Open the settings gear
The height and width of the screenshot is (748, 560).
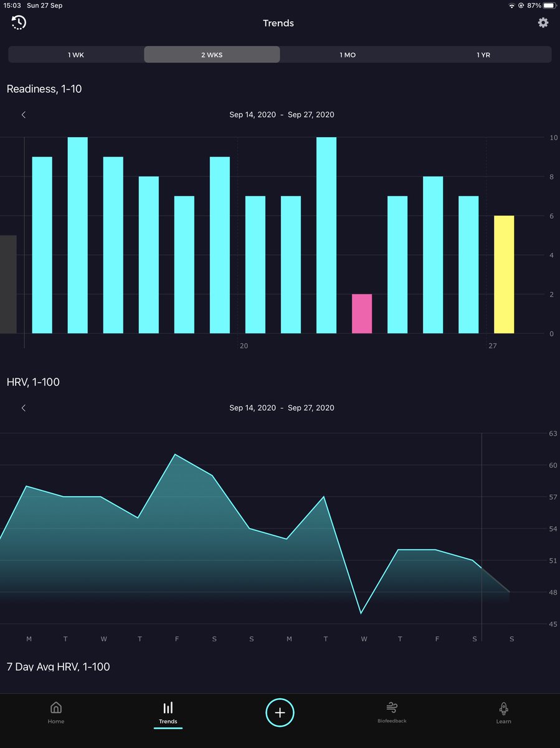543,22
